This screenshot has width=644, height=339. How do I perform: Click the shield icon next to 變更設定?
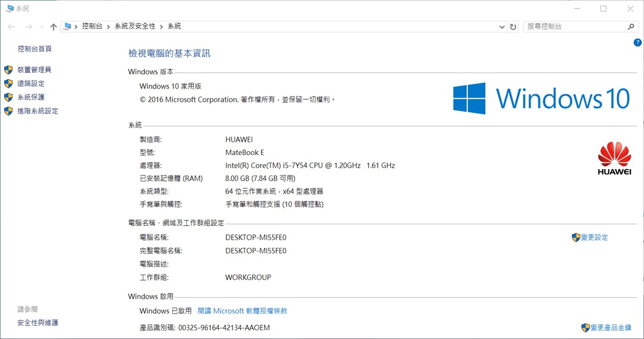tap(576, 237)
